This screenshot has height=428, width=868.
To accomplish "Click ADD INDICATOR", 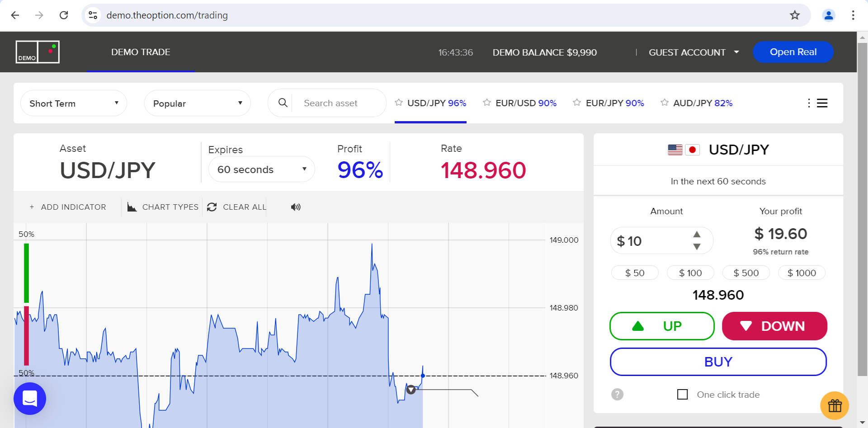I will tap(68, 207).
